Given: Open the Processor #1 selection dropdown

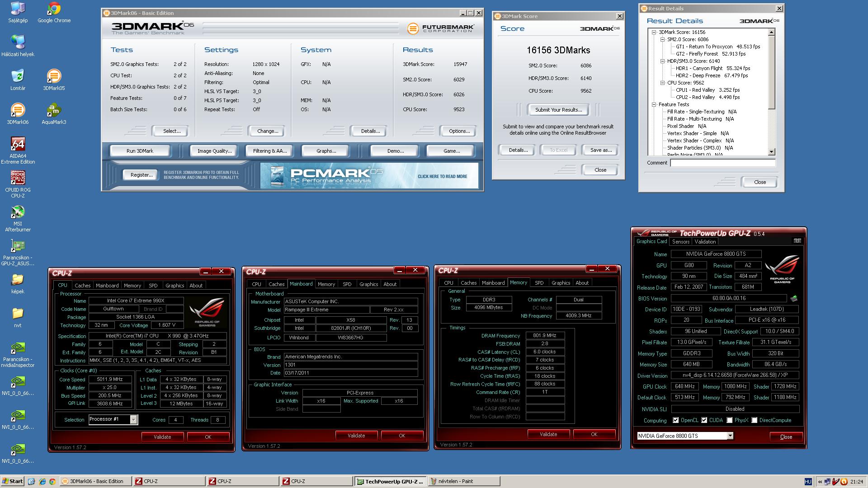Looking at the screenshot, I should coord(133,420).
